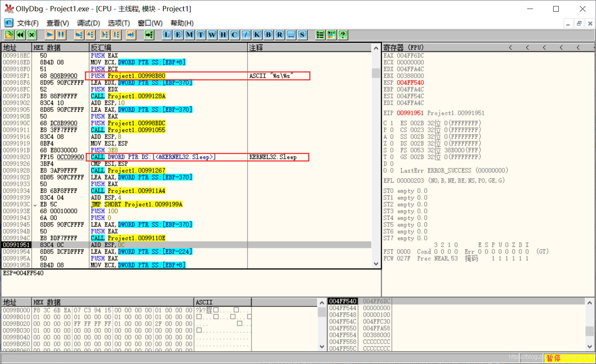Show Source window via S icon

pos(302,35)
